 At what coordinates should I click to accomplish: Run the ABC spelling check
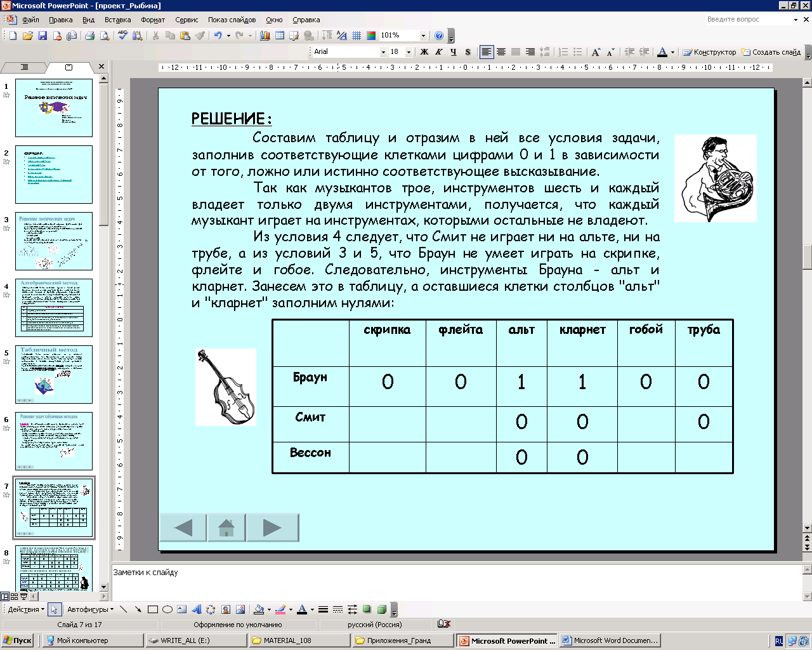point(122,36)
